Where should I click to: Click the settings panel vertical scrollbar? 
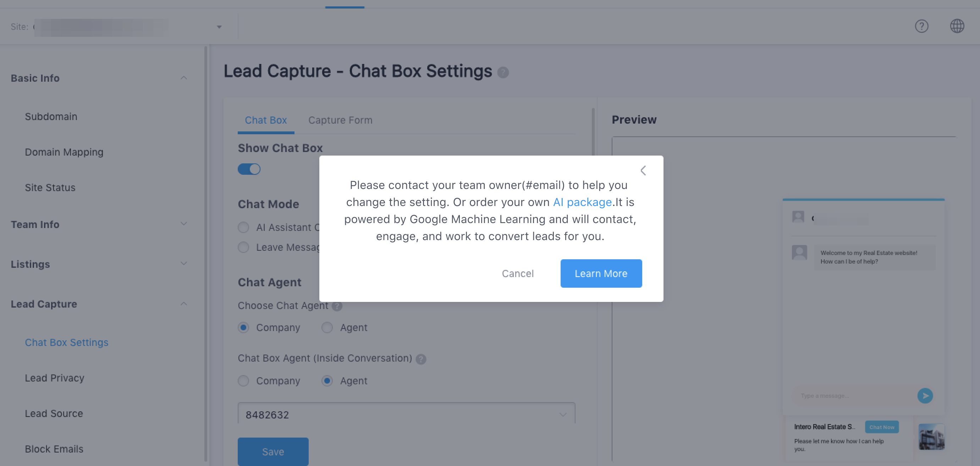593,131
